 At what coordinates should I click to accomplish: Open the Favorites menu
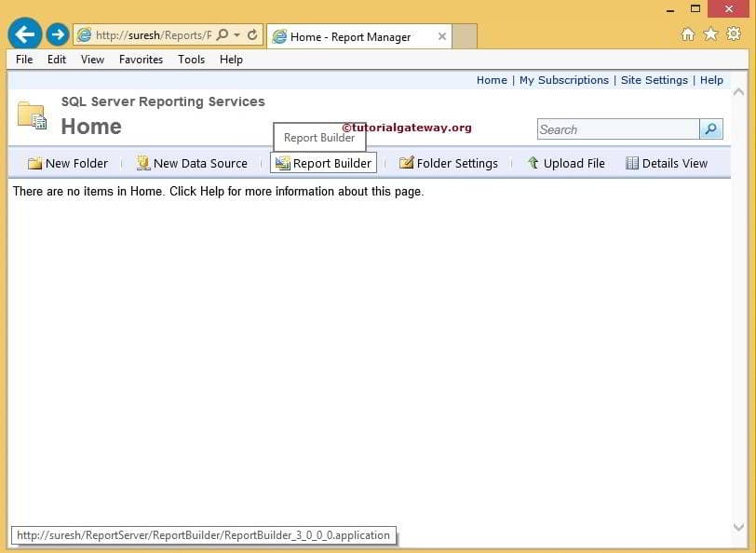(x=141, y=59)
